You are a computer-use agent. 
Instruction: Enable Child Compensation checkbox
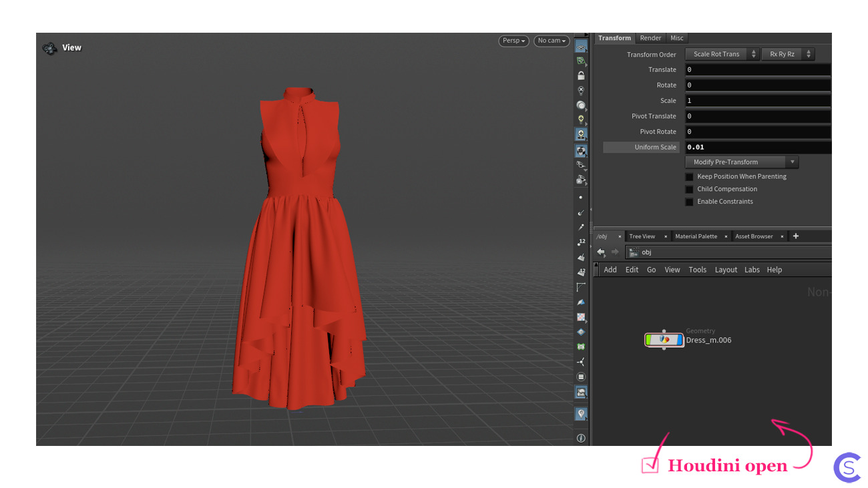click(x=689, y=189)
